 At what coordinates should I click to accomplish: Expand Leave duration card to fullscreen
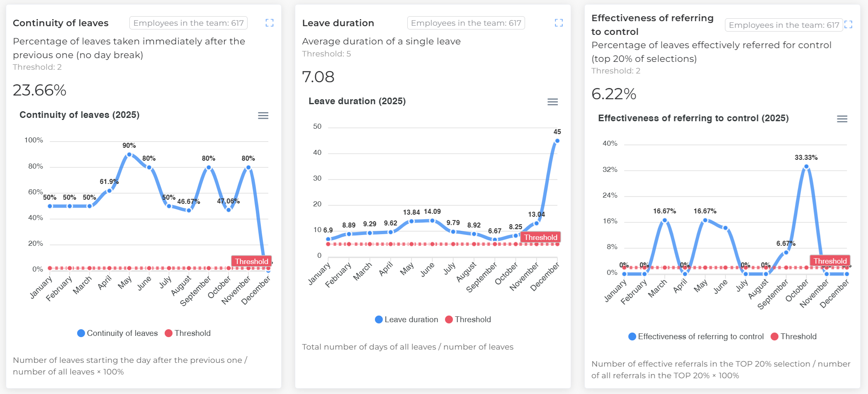(x=559, y=23)
